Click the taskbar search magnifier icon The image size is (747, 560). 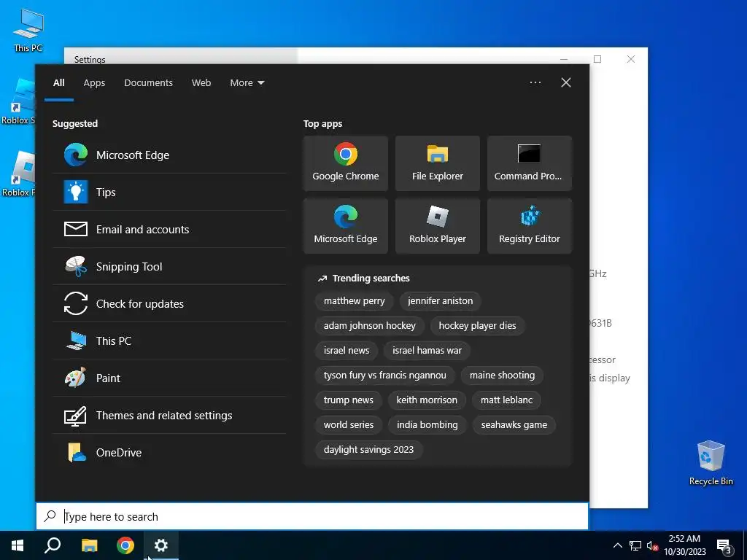[x=53, y=545]
